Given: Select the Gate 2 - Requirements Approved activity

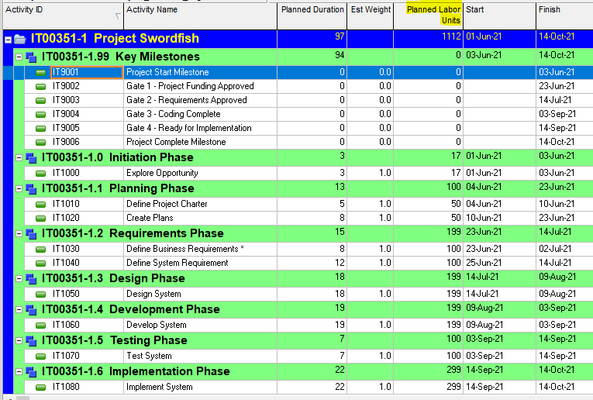Looking at the screenshot, I should [187, 100].
